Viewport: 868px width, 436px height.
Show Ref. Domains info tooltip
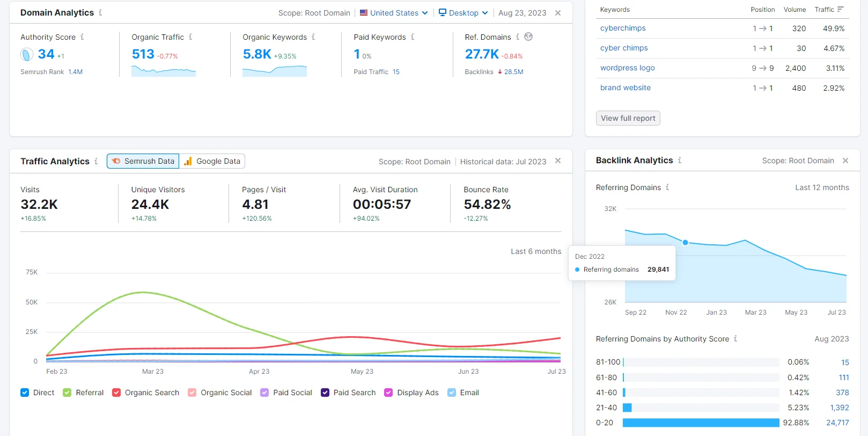pos(518,37)
